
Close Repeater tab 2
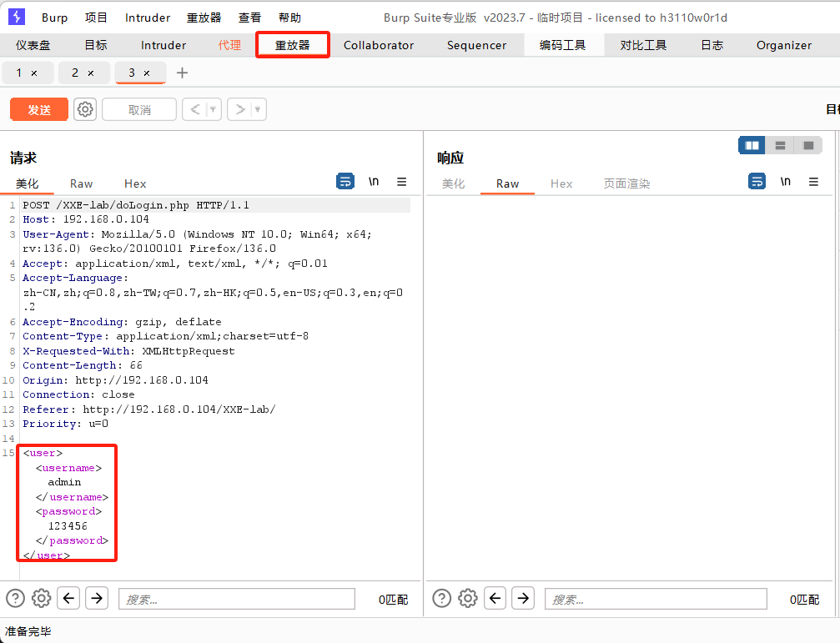(x=91, y=73)
